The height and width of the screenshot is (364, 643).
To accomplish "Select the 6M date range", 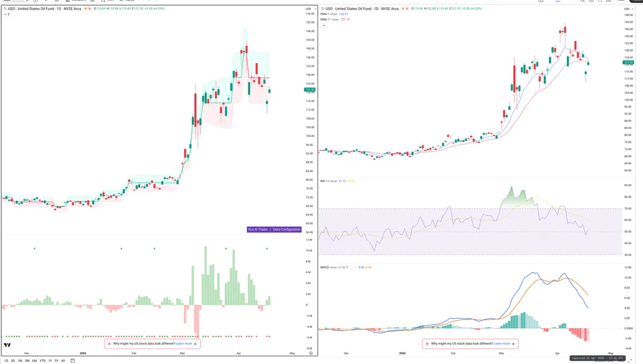I will pos(34,361).
